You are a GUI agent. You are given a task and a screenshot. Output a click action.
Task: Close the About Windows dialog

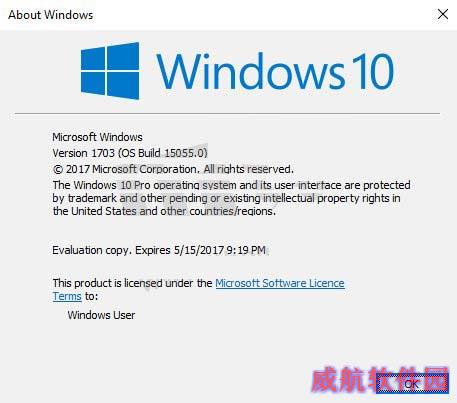[443, 14]
